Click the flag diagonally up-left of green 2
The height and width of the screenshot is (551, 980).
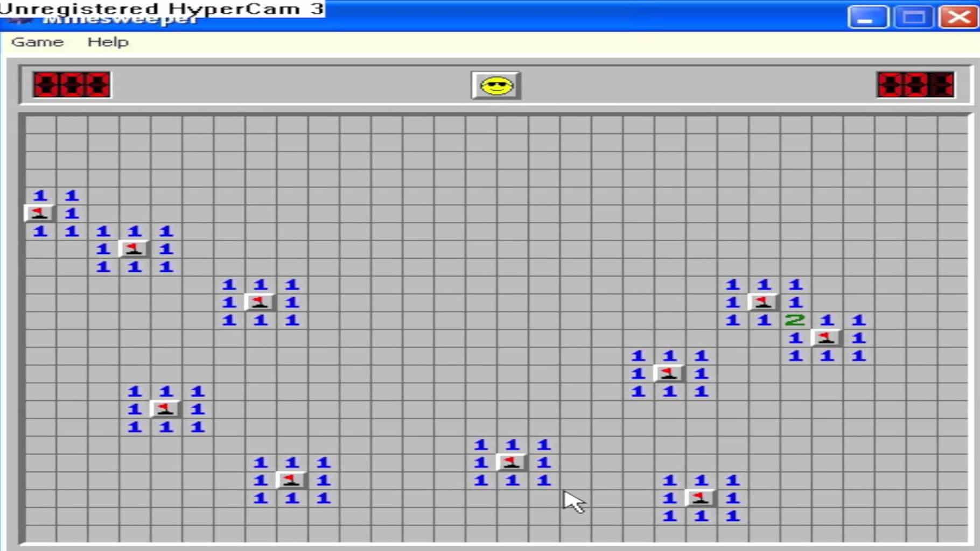(x=764, y=302)
